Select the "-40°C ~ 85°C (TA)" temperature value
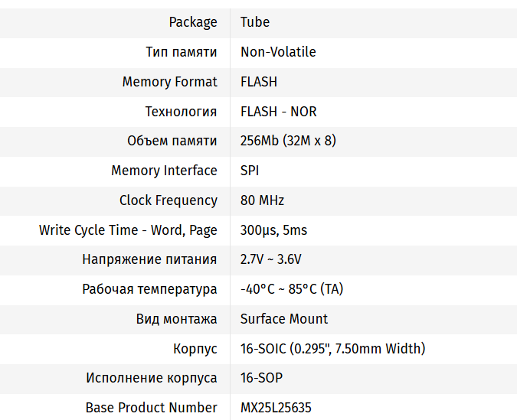This screenshot has width=517, height=420. tap(291, 289)
